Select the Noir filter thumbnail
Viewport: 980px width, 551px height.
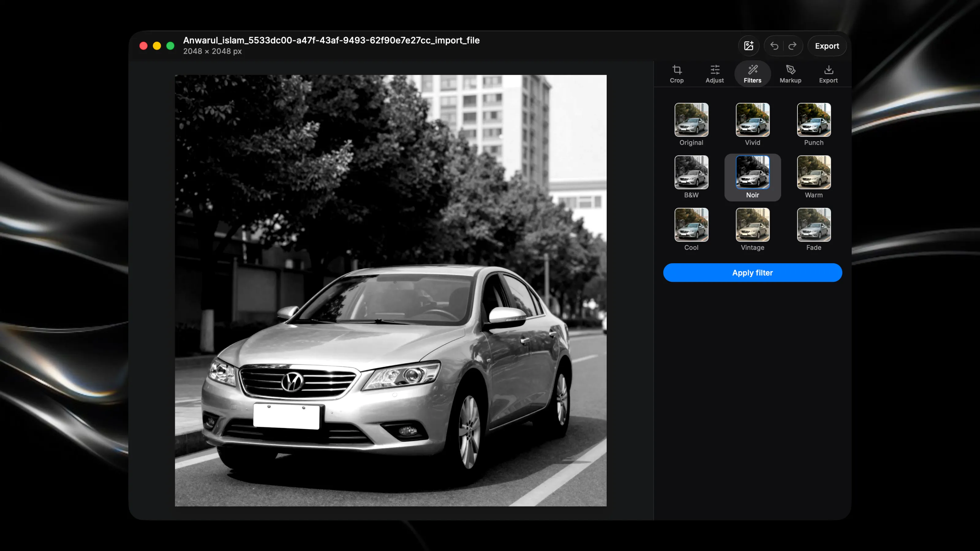[752, 172]
